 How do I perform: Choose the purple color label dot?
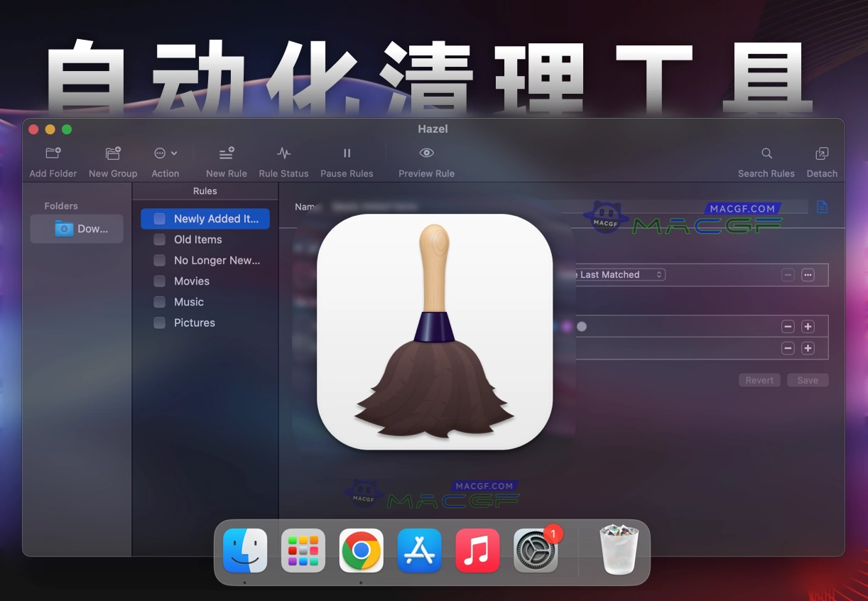click(567, 327)
